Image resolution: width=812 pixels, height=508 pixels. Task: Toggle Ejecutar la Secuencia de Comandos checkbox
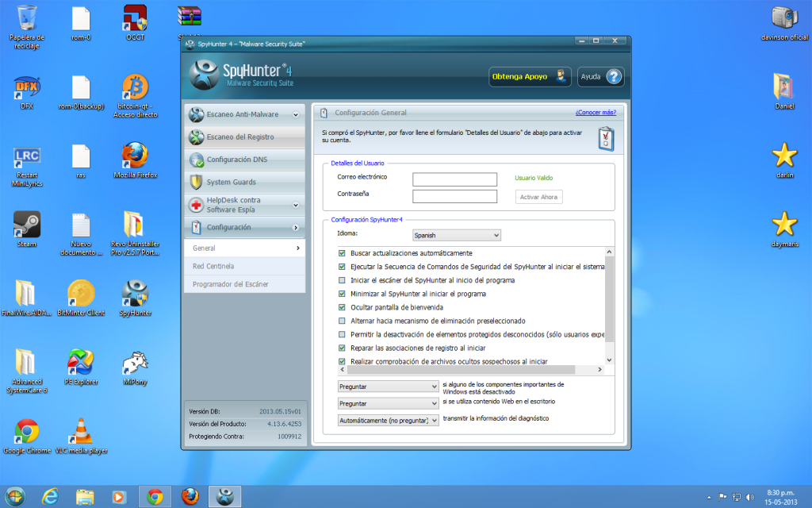(x=342, y=267)
